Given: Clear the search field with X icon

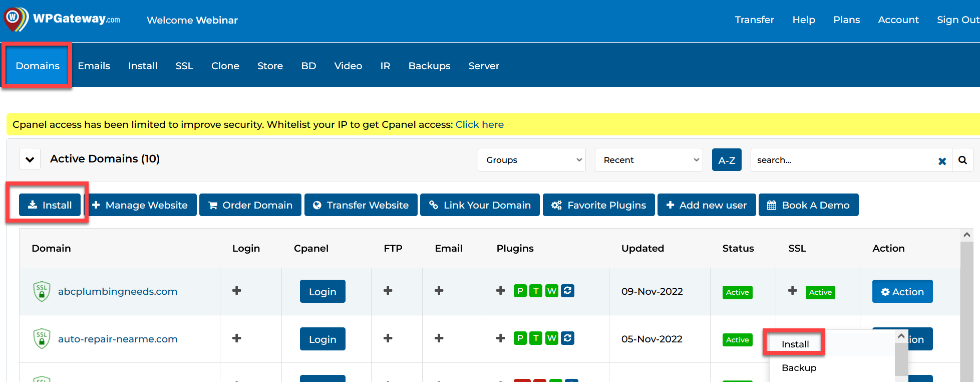Looking at the screenshot, I should 942,161.
